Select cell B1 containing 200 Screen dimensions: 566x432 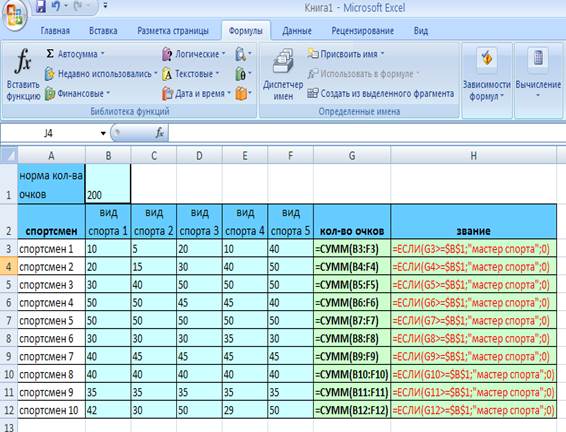point(108,184)
